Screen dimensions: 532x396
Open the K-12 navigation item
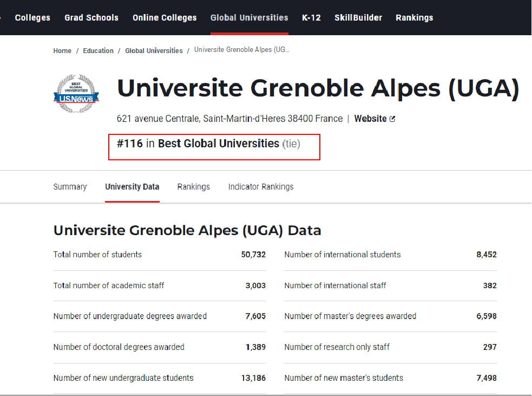pos(312,18)
